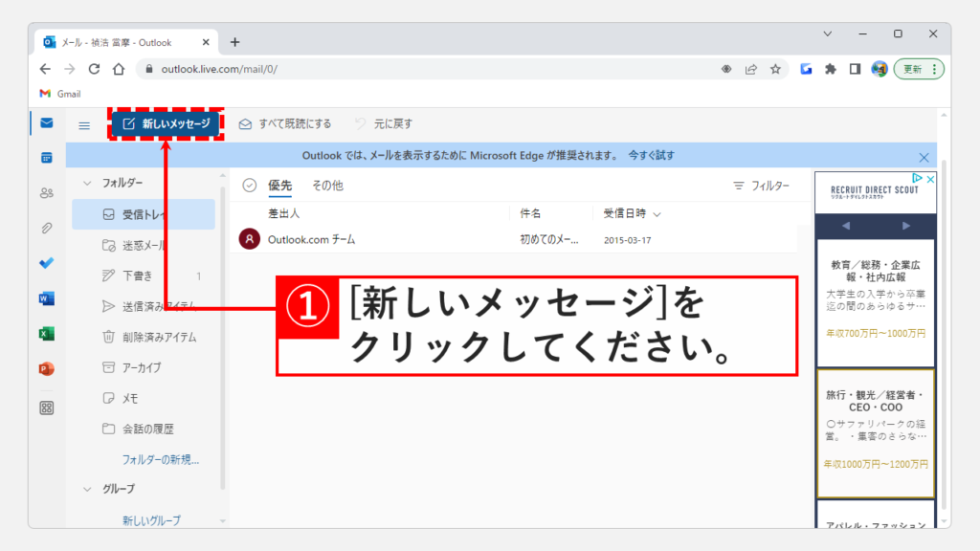
Task: Collapse the フォルダー folder section
Action: click(x=88, y=183)
